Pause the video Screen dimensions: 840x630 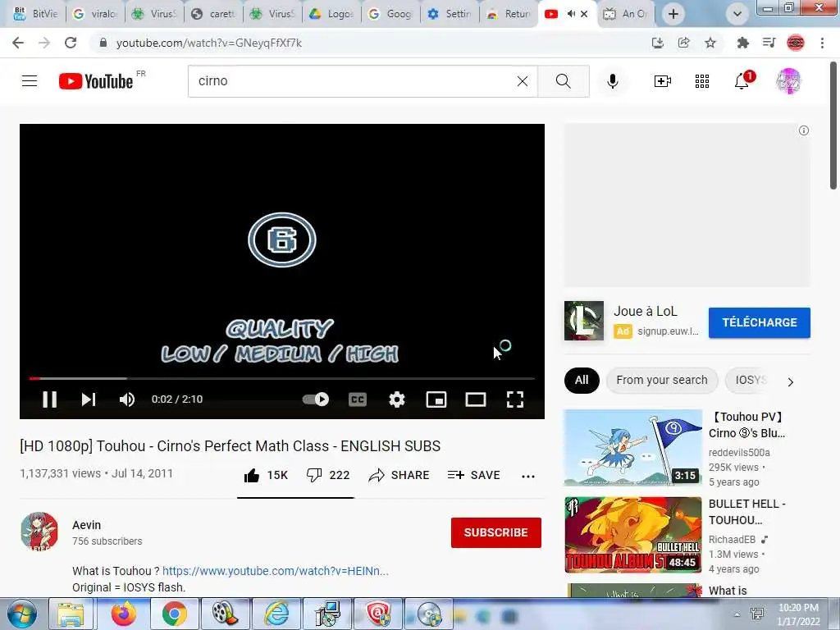49,399
